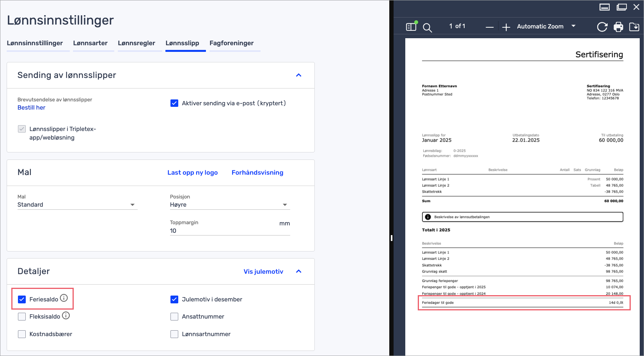Print the payslip preview

click(x=618, y=27)
